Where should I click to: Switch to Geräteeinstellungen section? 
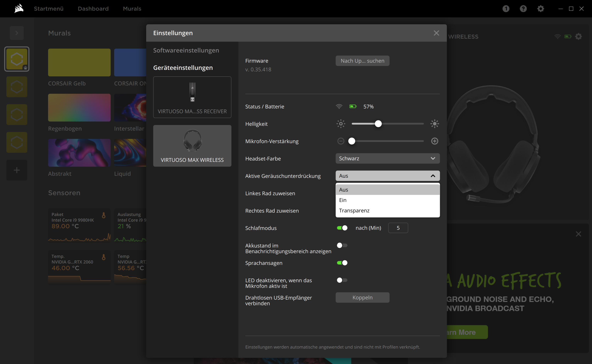click(x=183, y=68)
